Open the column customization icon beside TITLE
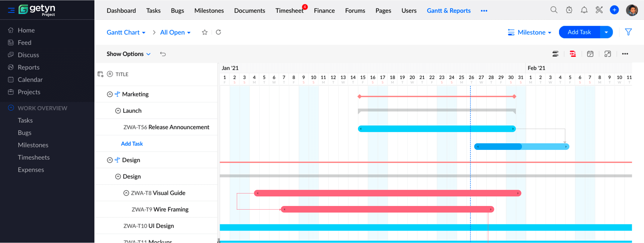644x243 pixels. point(100,74)
